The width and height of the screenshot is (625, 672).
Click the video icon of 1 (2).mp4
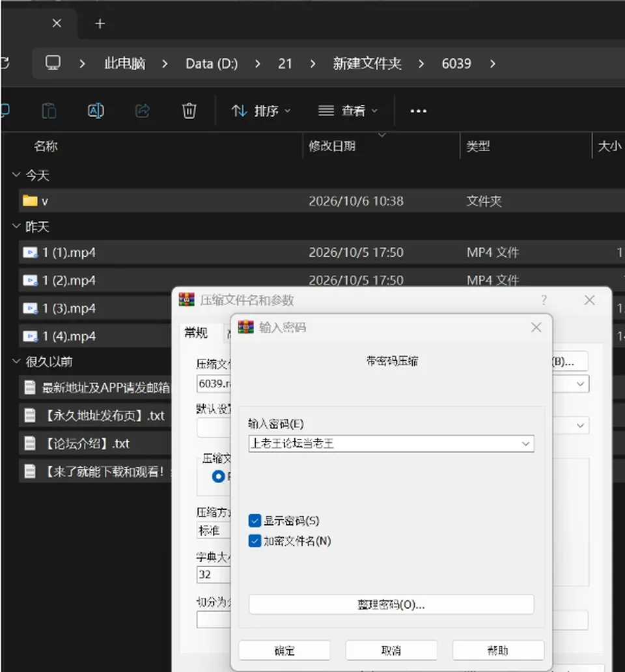pyautogui.click(x=30, y=281)
